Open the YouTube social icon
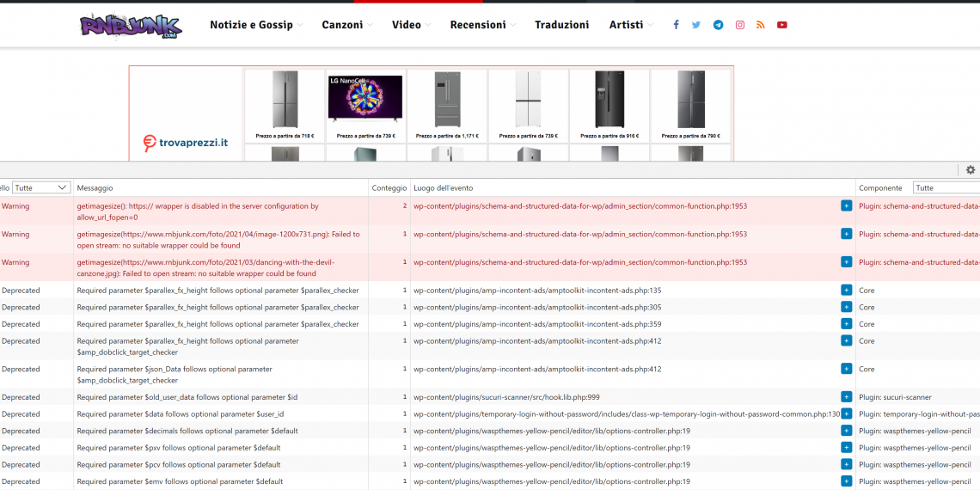Screen dimensions: 980x490 (x=782, y=25)
